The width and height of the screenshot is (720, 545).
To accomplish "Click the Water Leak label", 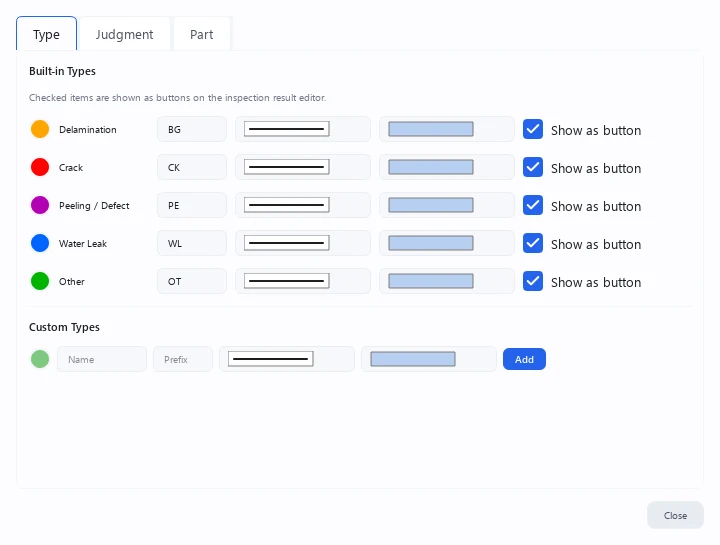I will (x=83, y=244).
